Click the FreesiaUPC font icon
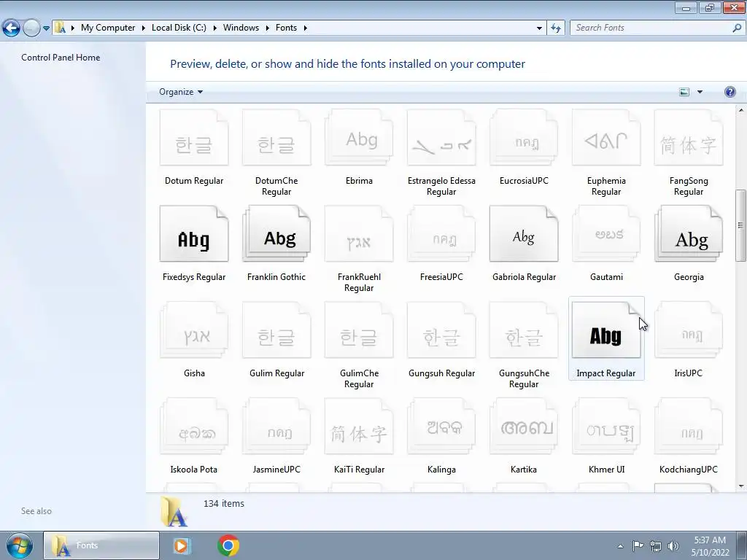Screen dimensions: 747x560 (x=441, y=234)
